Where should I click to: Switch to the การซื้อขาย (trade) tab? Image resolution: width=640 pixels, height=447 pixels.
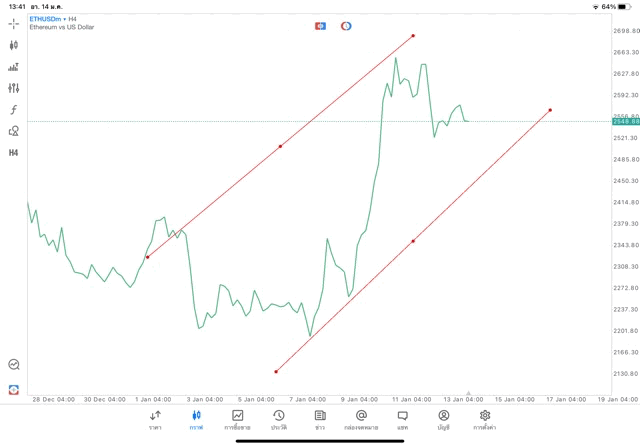(x=237, y=420)
